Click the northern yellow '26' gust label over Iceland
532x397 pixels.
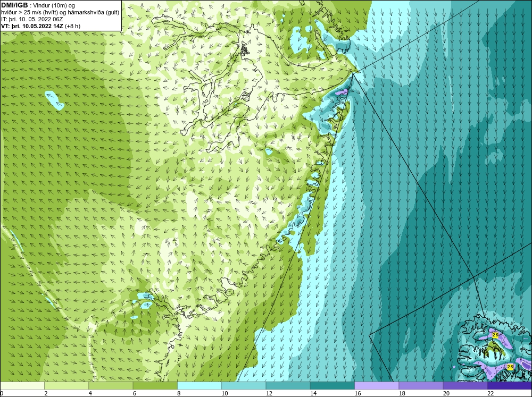[x=495, y=335]
